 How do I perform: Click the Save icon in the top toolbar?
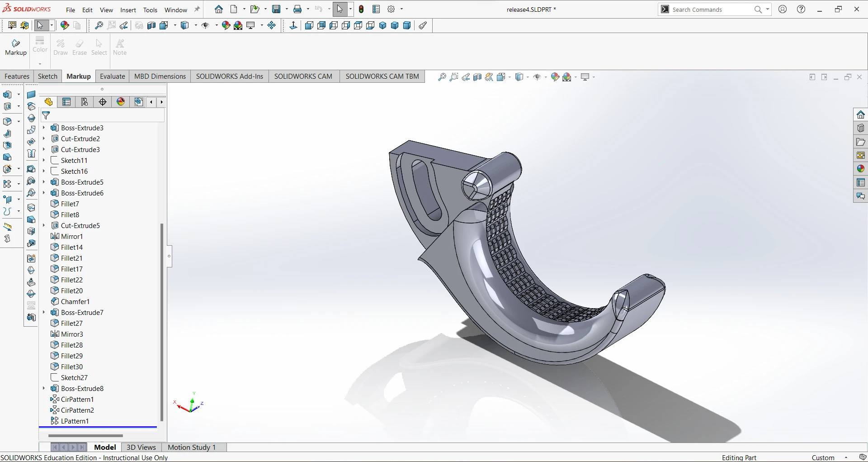[x=276, y=9]
